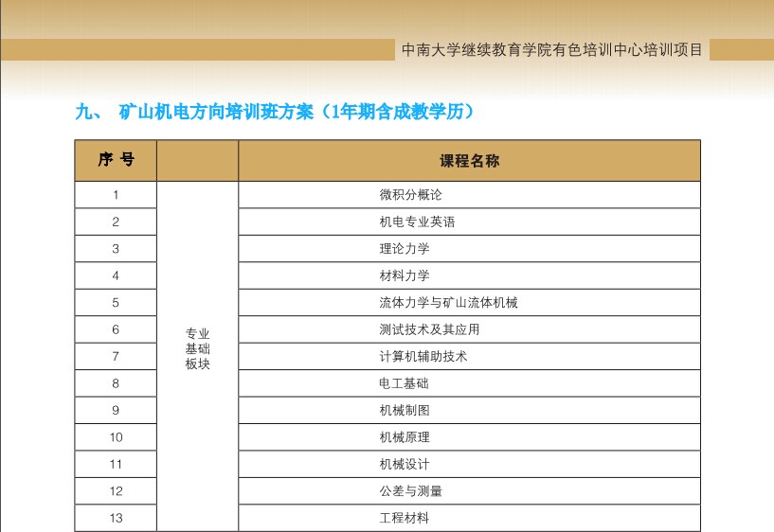Select the course 材料力学
Image resolution: width=774 pixels, height=532 pixels.
(405, 275)
